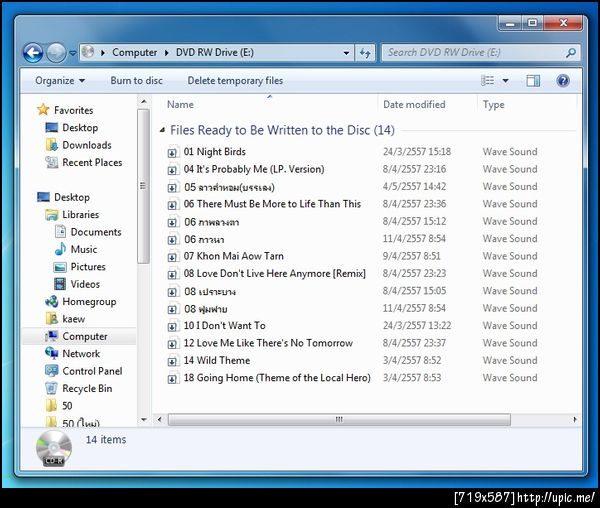Go back with the Back arrow button

33,53
